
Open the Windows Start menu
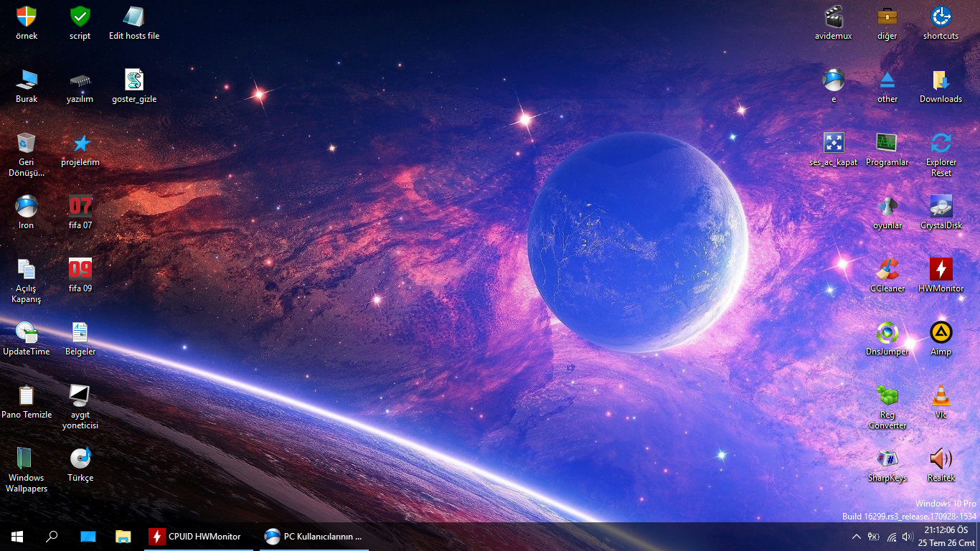(x=17, y=537)
